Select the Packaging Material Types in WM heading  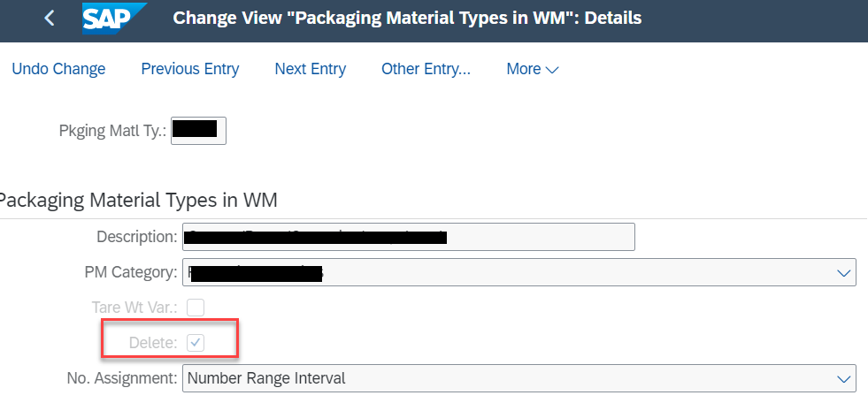pos(138,200)
